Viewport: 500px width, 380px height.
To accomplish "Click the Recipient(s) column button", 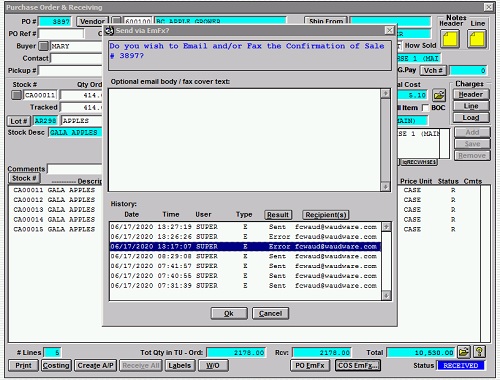I will 326,215.
